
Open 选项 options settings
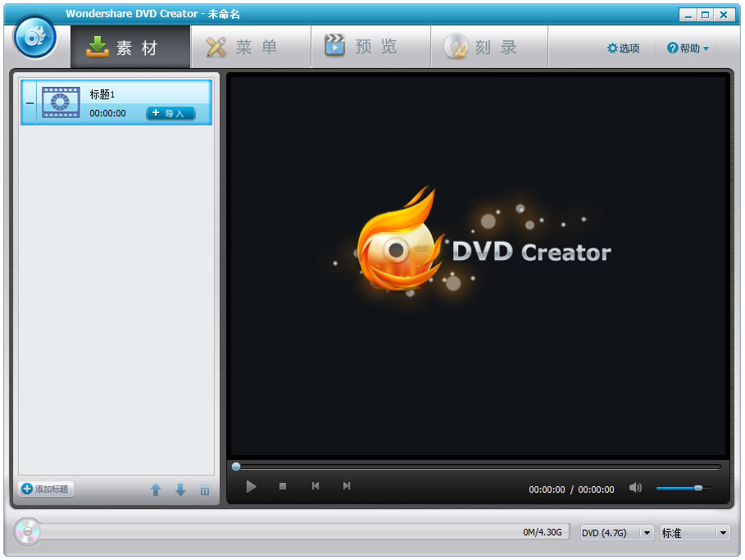623,48
